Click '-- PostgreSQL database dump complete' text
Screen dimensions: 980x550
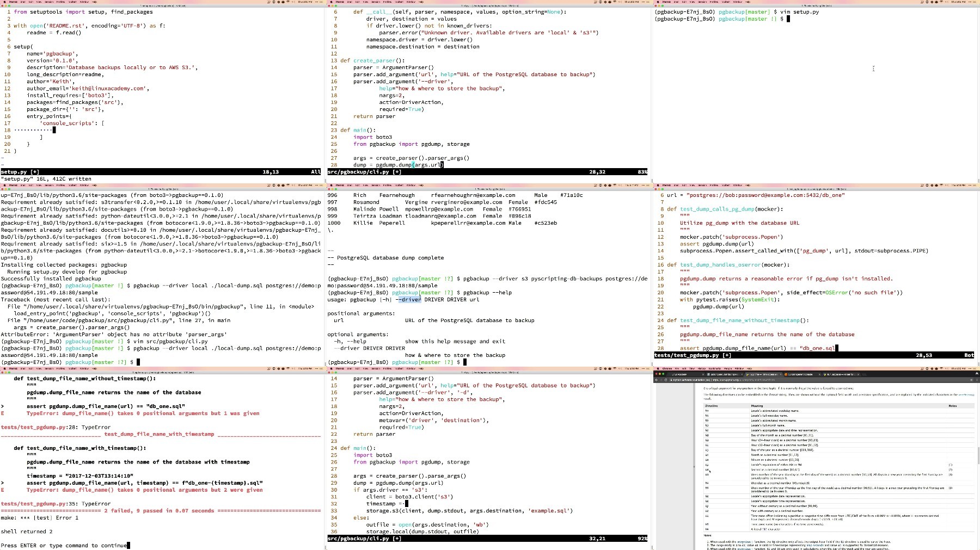[x=385, y=258]
